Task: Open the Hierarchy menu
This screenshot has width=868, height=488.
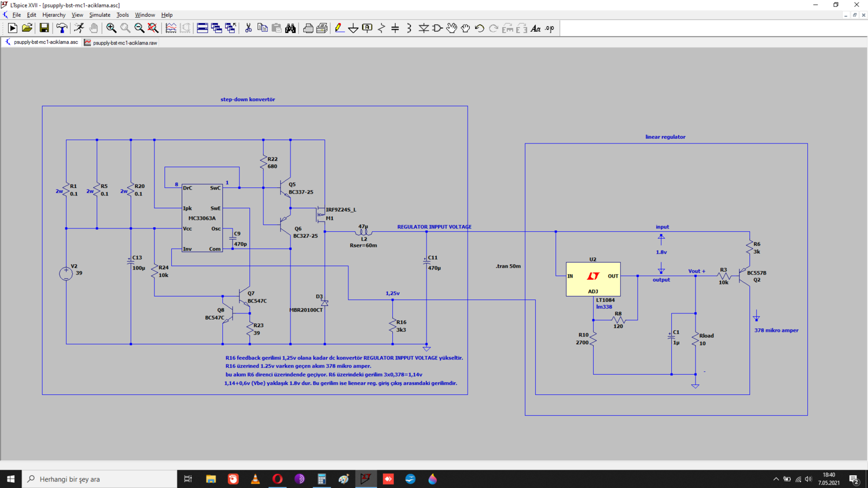Action: tap(54, 15)
